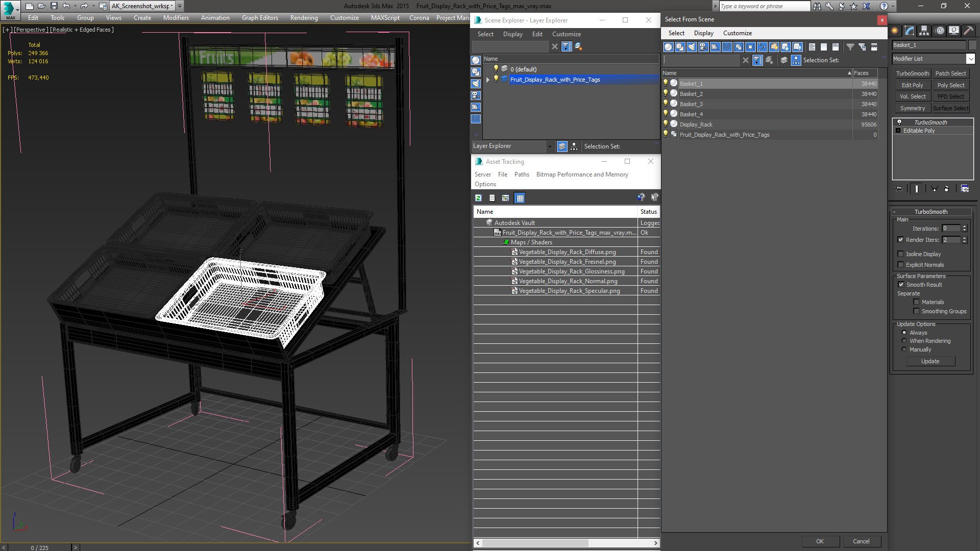Click the Edit Poly modifier button
The image size is (980, 551).
point(912,85)
